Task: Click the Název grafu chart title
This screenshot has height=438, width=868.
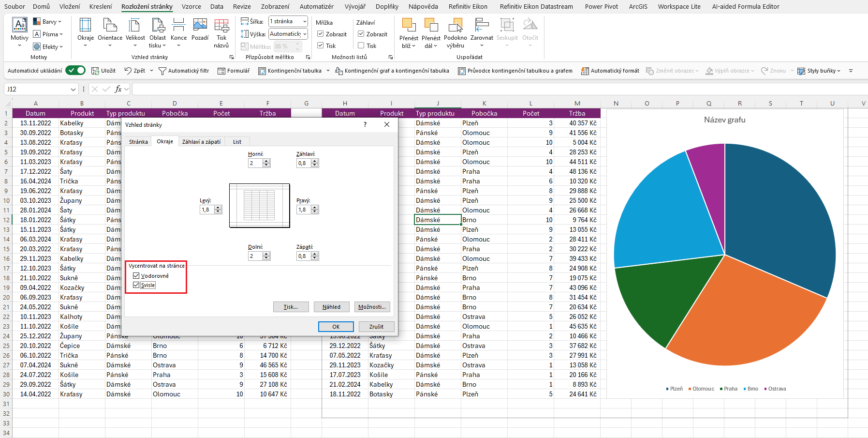Action: [724, 120]
